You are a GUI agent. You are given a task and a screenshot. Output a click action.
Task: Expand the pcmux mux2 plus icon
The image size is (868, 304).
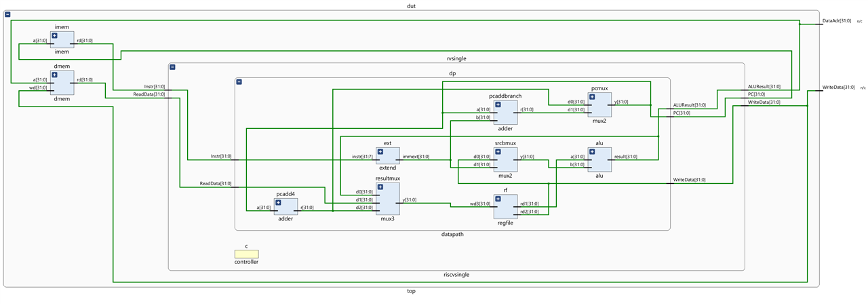[x=592, y=97]
